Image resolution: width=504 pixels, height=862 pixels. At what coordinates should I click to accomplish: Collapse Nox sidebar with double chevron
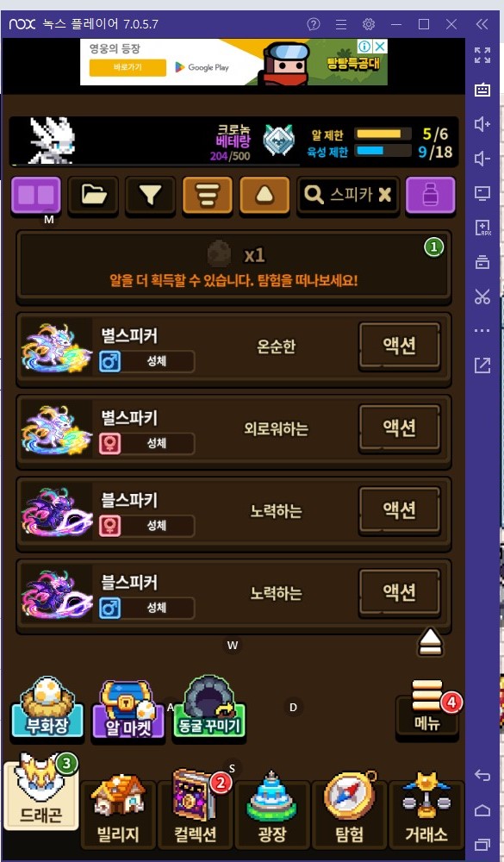tap(482, 23)
